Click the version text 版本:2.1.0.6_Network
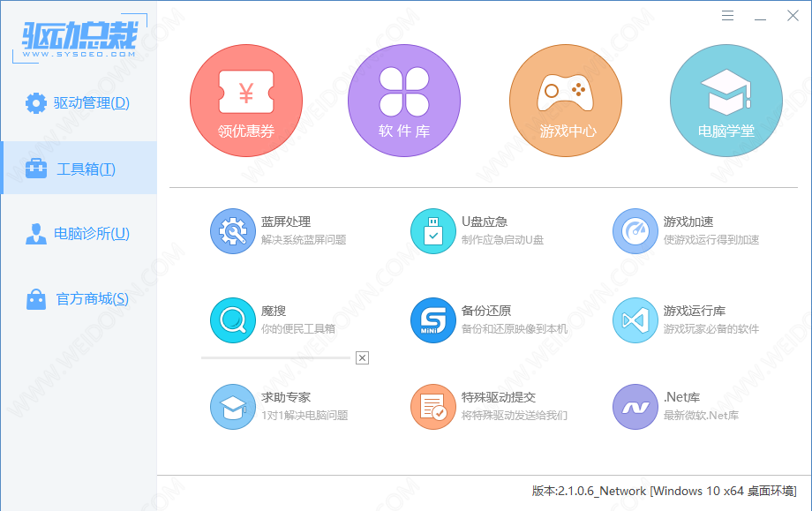 coord(589,491)
